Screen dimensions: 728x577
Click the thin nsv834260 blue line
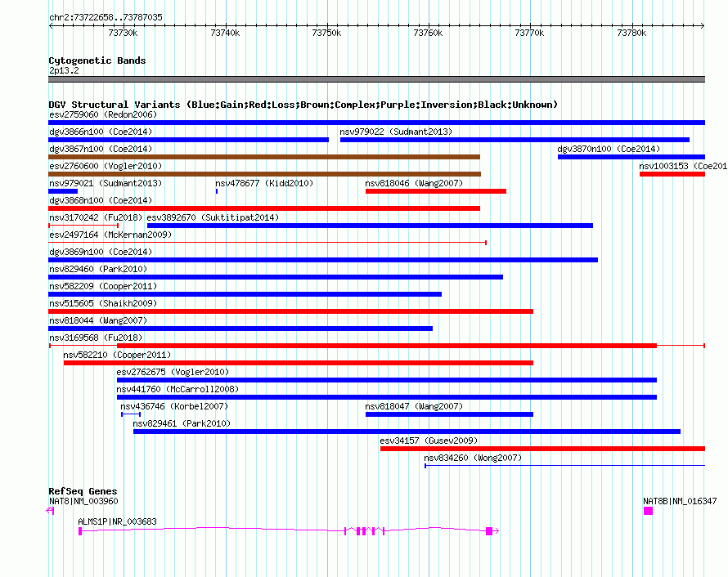tap(564, 465)
